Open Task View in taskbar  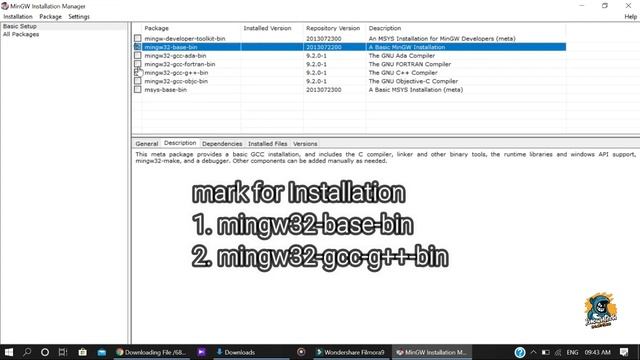62,352
